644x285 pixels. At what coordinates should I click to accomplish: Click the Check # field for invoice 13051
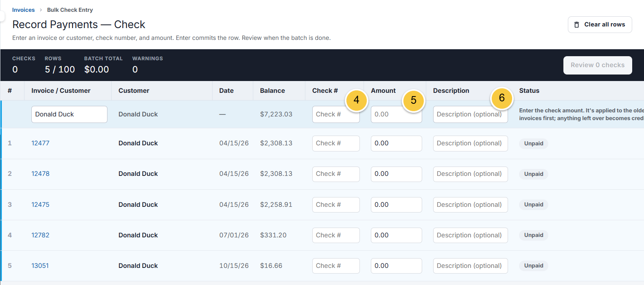click(x=336, y=266)
